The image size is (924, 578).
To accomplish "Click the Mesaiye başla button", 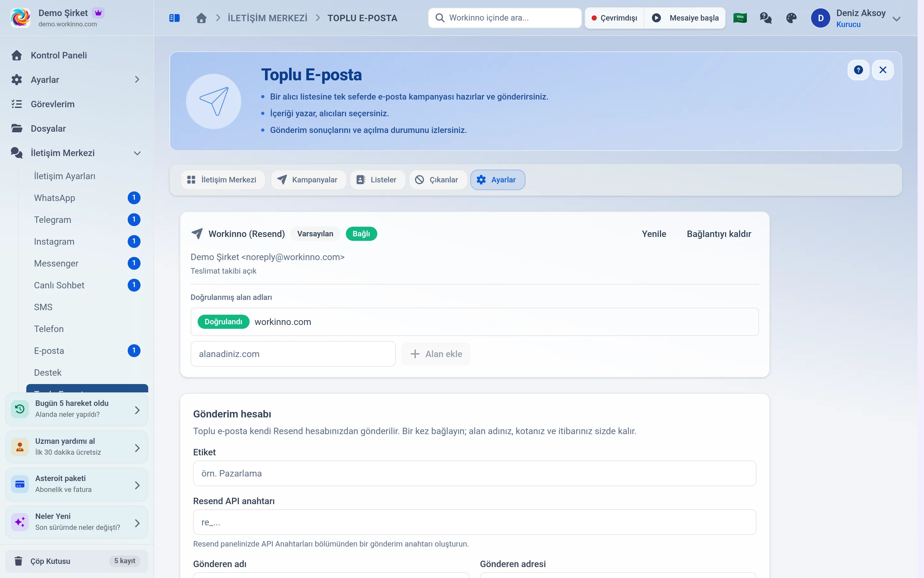I will pyautogui.click(x=685, y=18).
